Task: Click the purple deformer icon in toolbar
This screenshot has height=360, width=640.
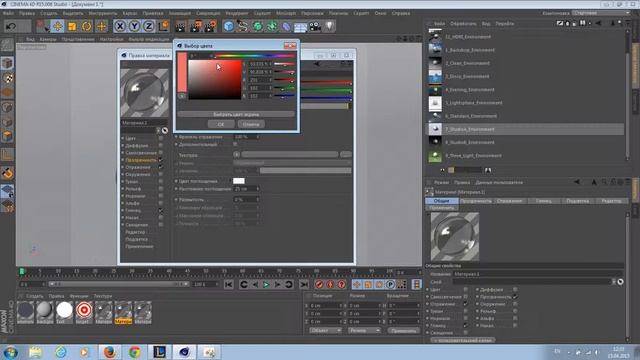Action: point(287,27)
